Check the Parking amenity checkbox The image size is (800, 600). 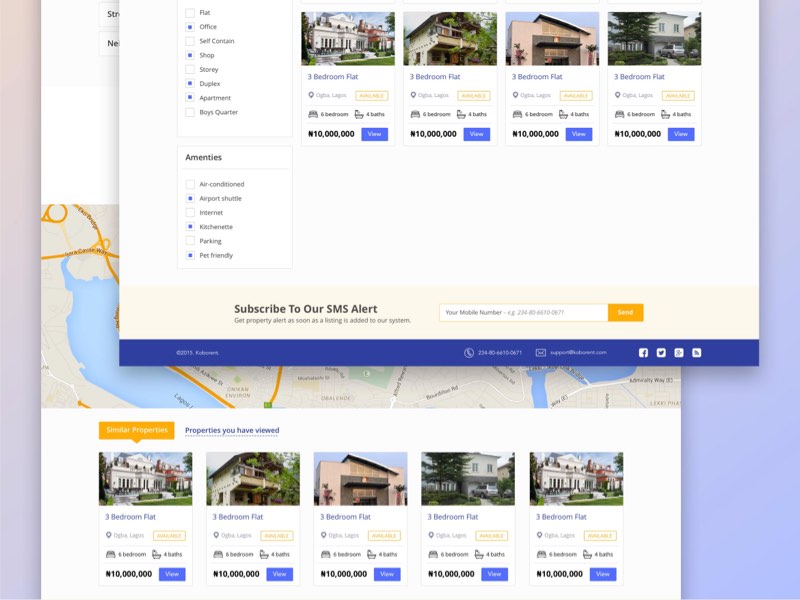(190, 241)
